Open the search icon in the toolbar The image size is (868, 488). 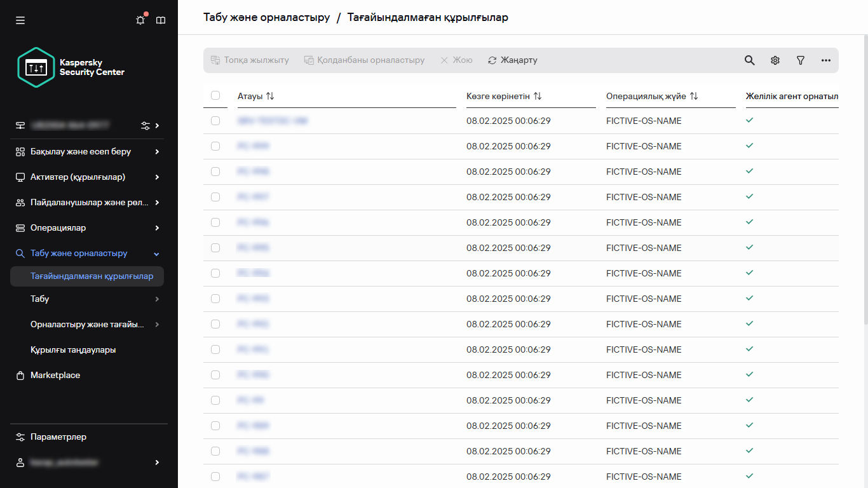(x=749, y=60)
